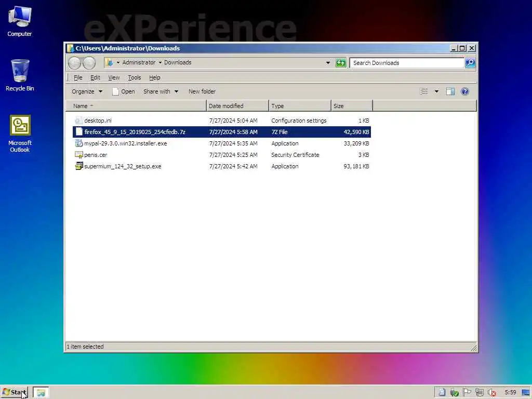The width and height of the screenshot is (532, 399).
Task: Click the Security Certificate type cell
Action: point(295,155)
